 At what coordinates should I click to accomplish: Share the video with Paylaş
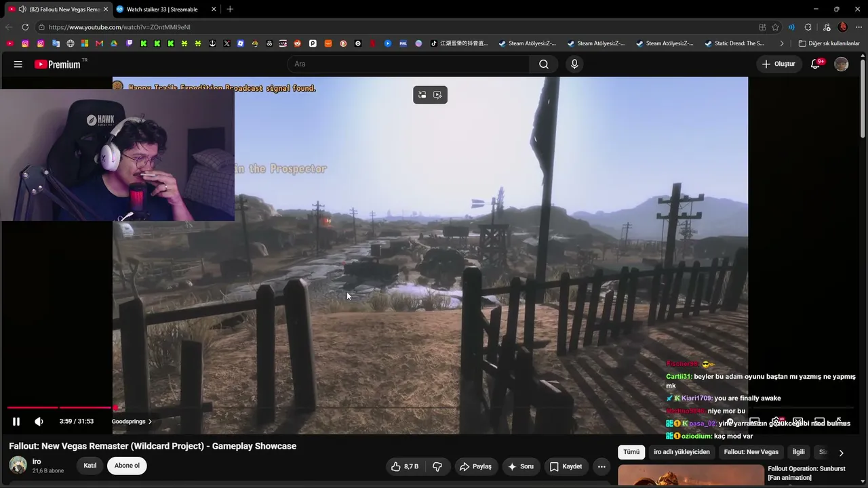pyautogui.click(x=475, y=466)
